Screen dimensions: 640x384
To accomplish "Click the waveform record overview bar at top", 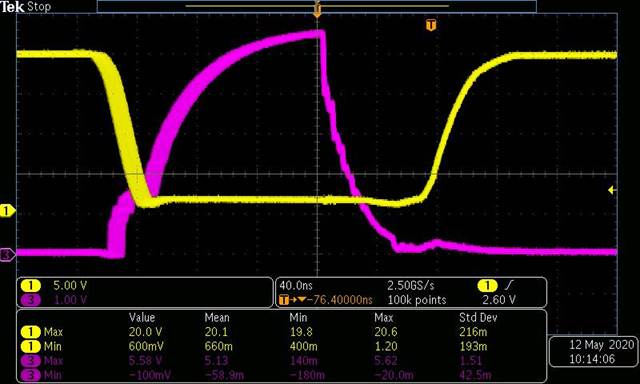I will tap(317, 6).
